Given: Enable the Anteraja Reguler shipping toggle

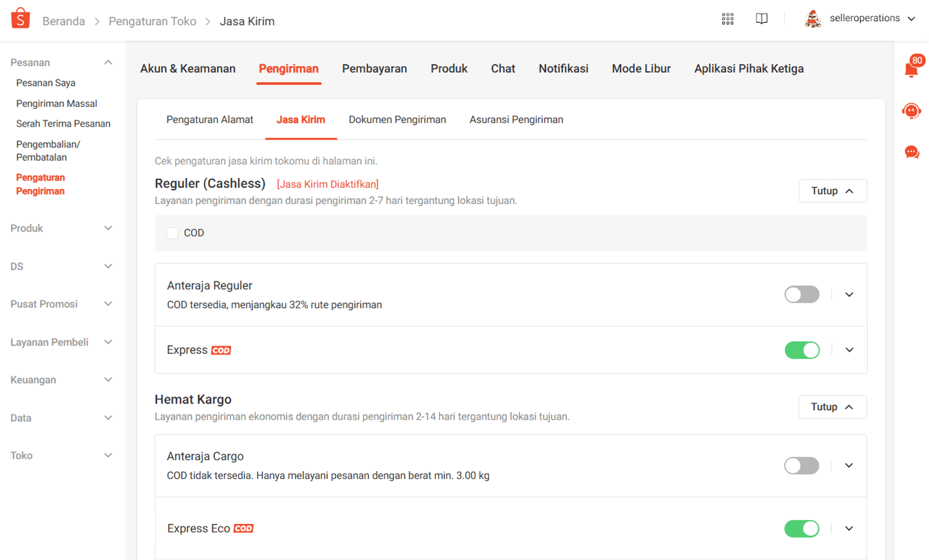Looking at the screenshot, I should (802, 294).
